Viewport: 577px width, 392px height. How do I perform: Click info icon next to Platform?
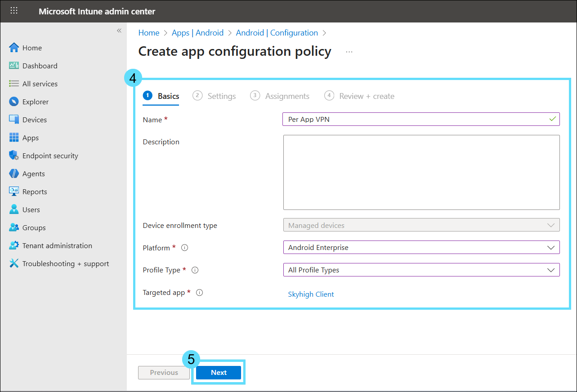point(184,248)
